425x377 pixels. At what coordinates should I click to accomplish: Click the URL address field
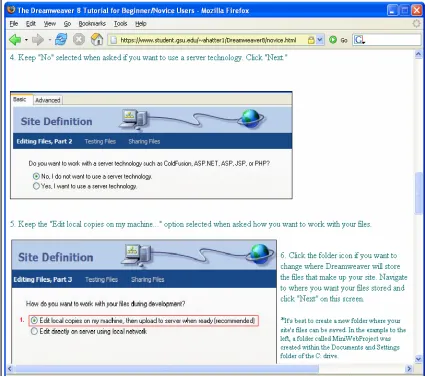point(212,40)
